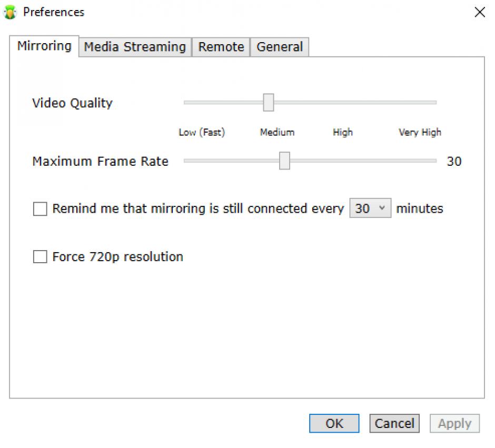Click the app icon in the title bar
This screenshot has width=495, height=448.
(10, 12)
